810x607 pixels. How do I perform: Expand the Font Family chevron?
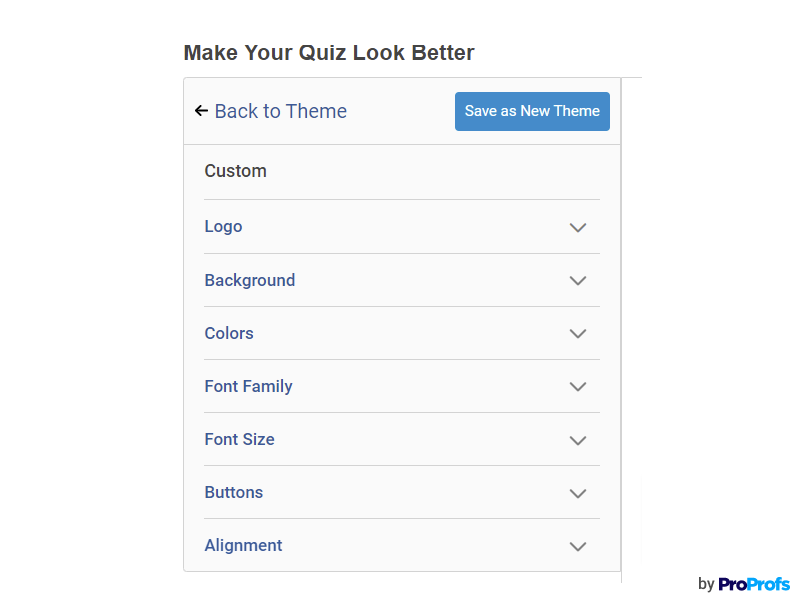[x=577, y=387]
